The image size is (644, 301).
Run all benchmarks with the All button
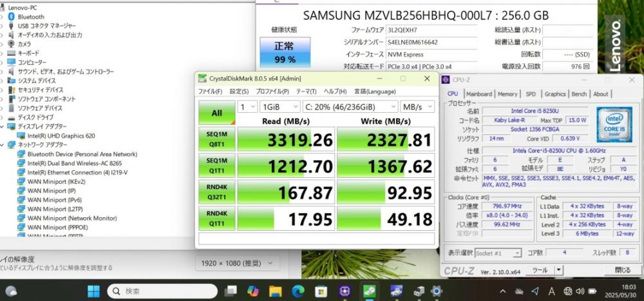coord(217,113)
